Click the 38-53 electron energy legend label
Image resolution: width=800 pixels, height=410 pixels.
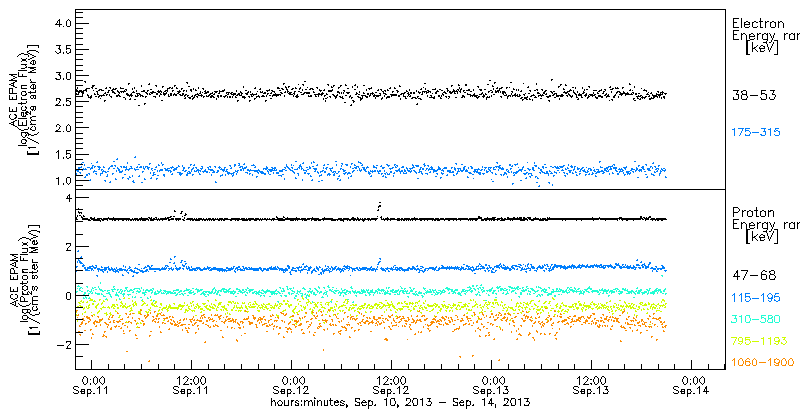coord(754,95)
